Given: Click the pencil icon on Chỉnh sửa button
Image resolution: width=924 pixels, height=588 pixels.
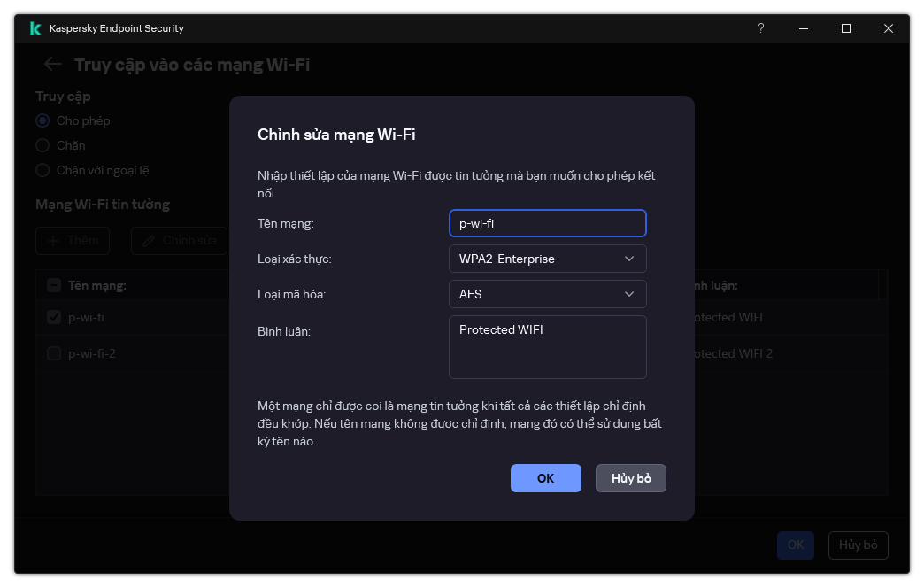Looking at the screenshot, I should point(148,241).
